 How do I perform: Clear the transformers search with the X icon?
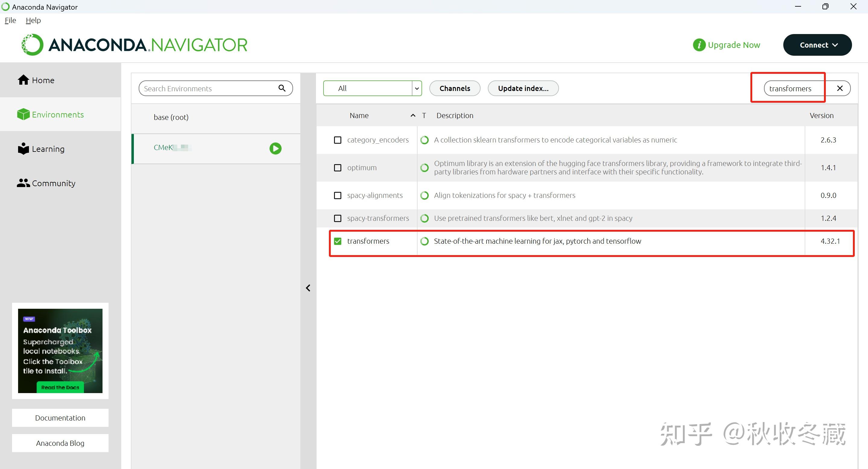coord(840,88)
